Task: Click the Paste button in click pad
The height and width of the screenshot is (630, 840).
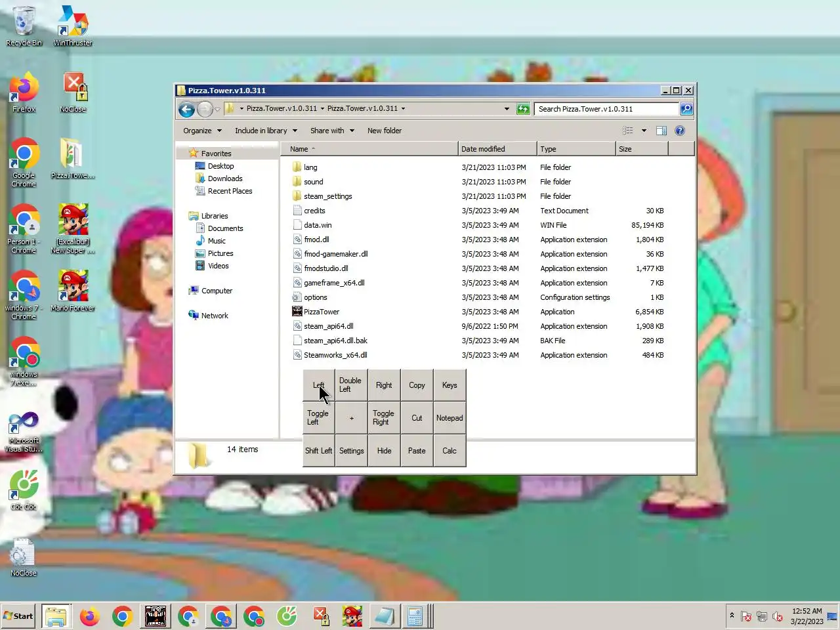Action: (417, 451)
